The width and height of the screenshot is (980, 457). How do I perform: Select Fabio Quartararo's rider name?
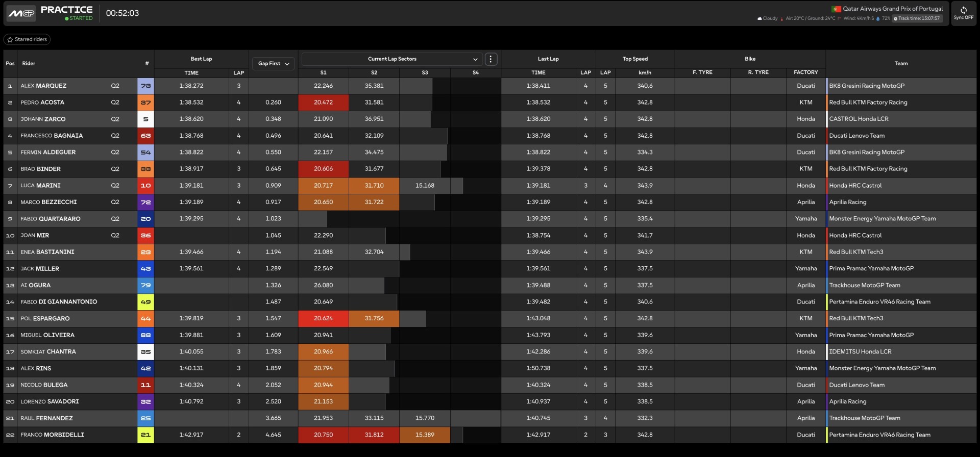click(x=50, y=219)
